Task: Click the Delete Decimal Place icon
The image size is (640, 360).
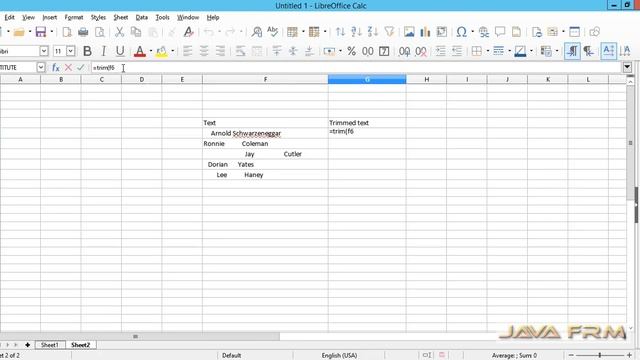Action: pos(421,51)
